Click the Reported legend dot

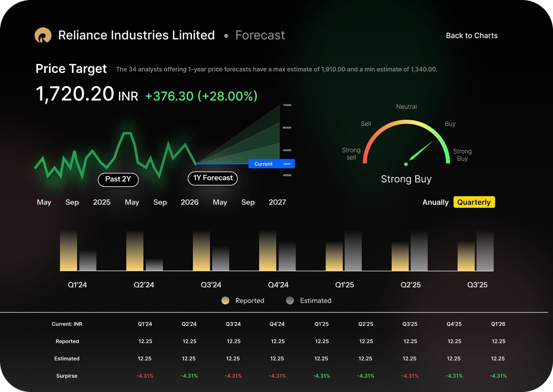coord(225,300)
